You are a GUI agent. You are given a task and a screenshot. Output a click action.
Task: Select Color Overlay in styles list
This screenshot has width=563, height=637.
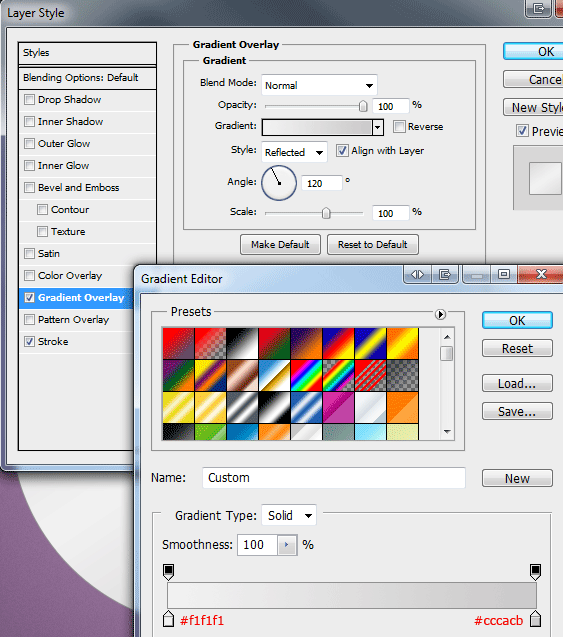(x=69, y=275)
